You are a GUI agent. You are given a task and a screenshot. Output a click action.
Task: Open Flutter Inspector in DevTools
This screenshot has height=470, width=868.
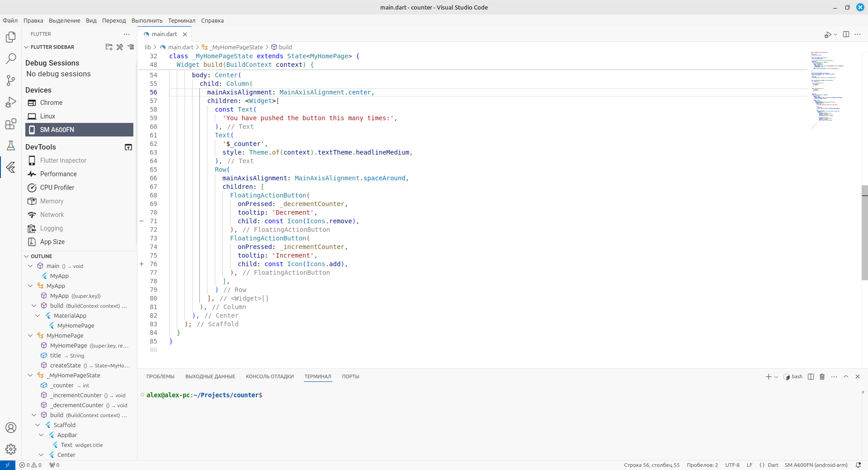coord(79,160)
